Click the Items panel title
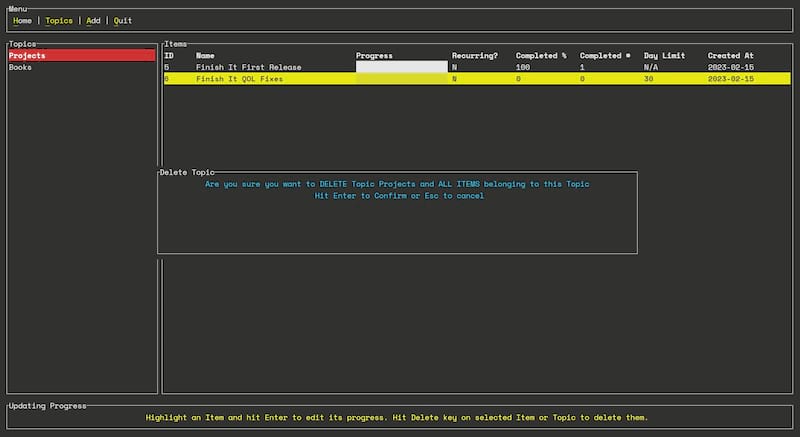 175,44
